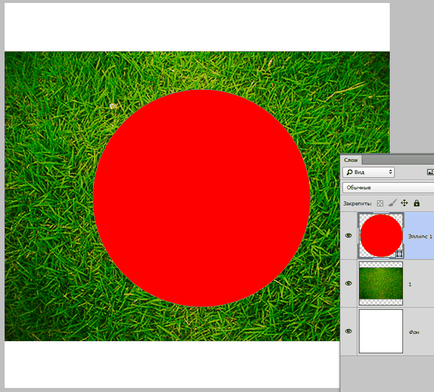This screenshot has height=392, width=434.
Task: Click the grass layer thumbnail
Action: 381,283
